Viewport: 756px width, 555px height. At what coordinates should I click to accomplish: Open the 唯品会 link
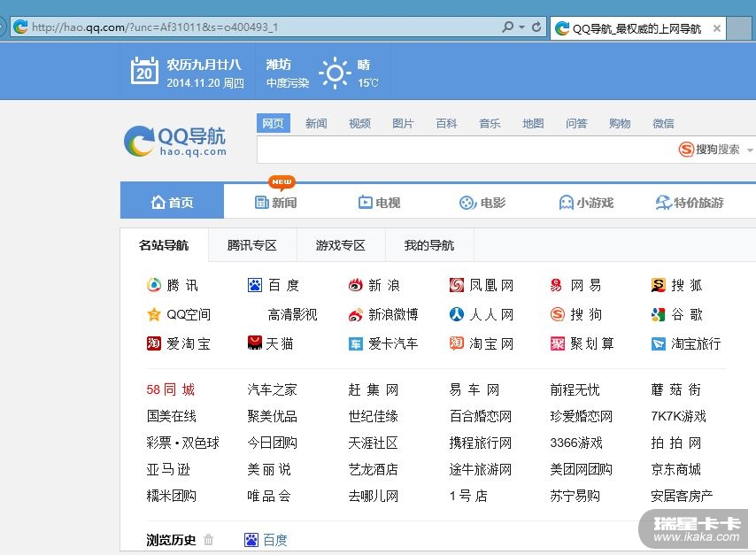[x=269, y=496]
